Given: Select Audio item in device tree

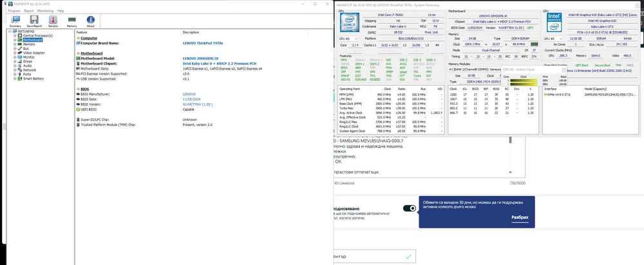Looking at the screenshot, I should (x=28, y=66).
